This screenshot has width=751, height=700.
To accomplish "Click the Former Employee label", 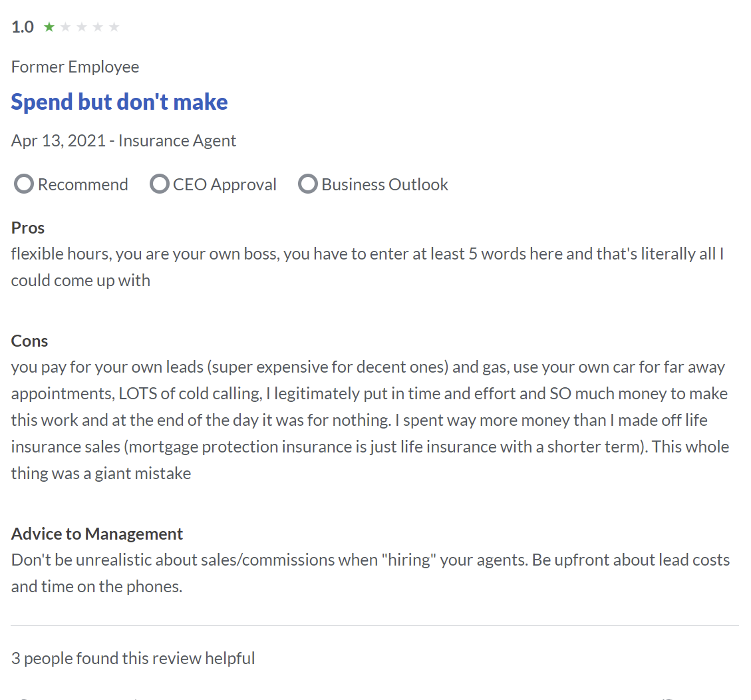I will tap(75, 67).
